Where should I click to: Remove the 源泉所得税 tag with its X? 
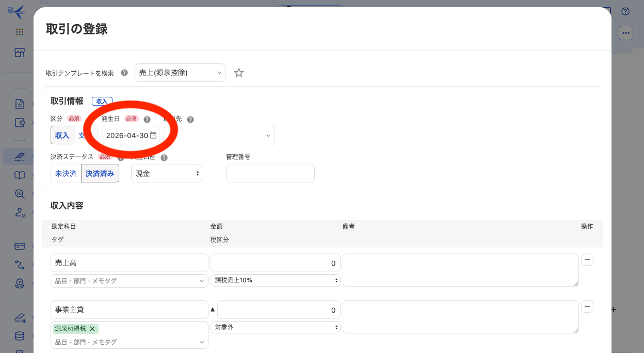(92, 329)
